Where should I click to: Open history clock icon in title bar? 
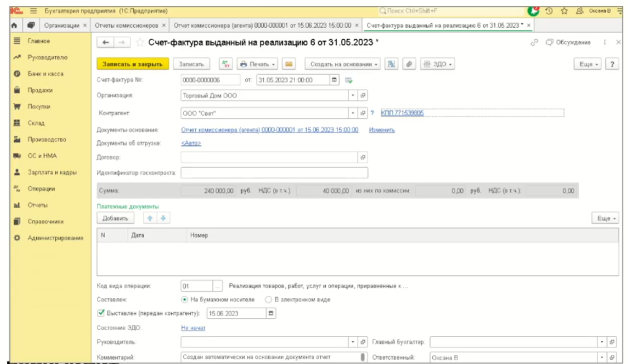549,11
